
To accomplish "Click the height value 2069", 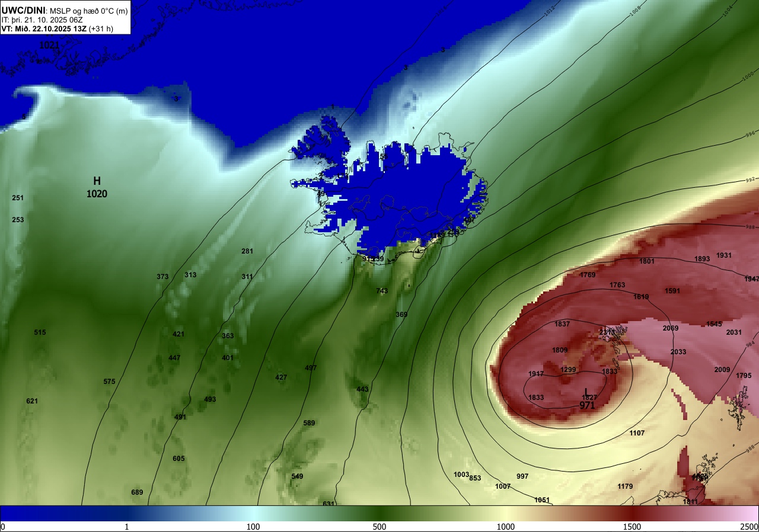I will (x=671, y=328).
